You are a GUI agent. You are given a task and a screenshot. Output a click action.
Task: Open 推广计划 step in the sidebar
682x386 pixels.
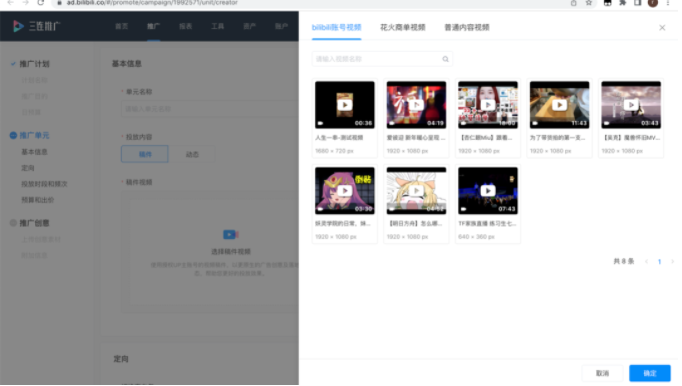[x=34, y=64]
